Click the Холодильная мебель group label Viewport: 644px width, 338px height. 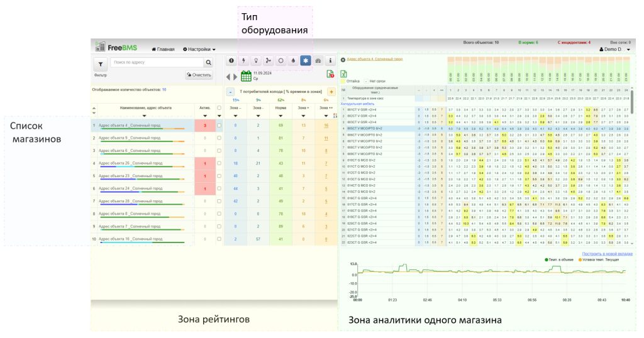357,104
